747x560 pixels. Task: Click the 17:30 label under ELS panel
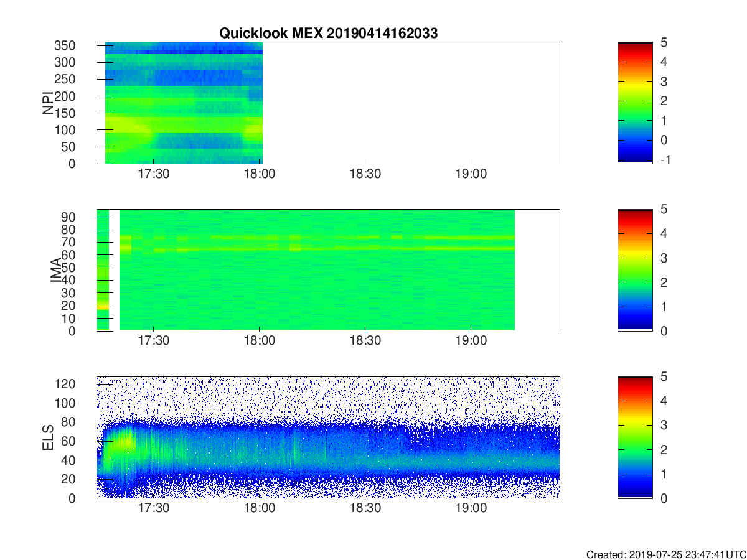[x=154, y=508]
